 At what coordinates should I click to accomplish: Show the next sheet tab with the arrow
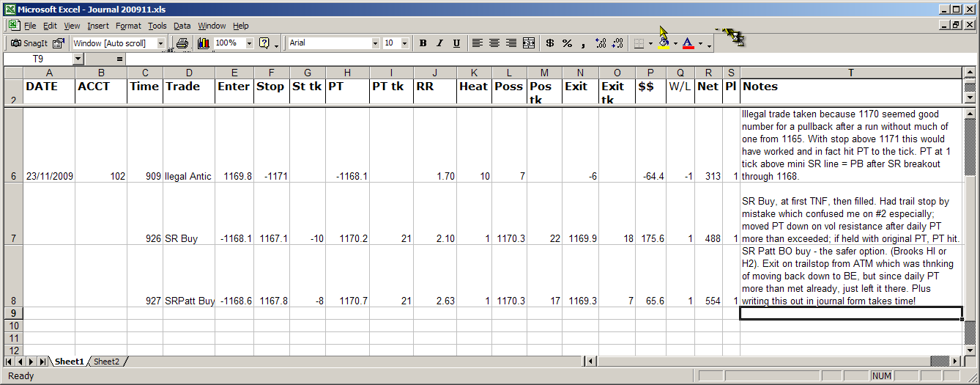[31, 362]
